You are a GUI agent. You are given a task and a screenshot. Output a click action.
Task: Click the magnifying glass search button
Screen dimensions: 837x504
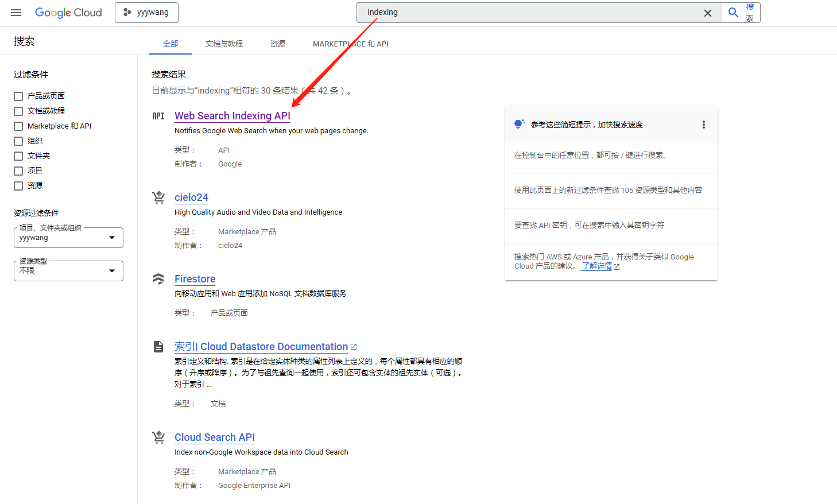point(733,13)
